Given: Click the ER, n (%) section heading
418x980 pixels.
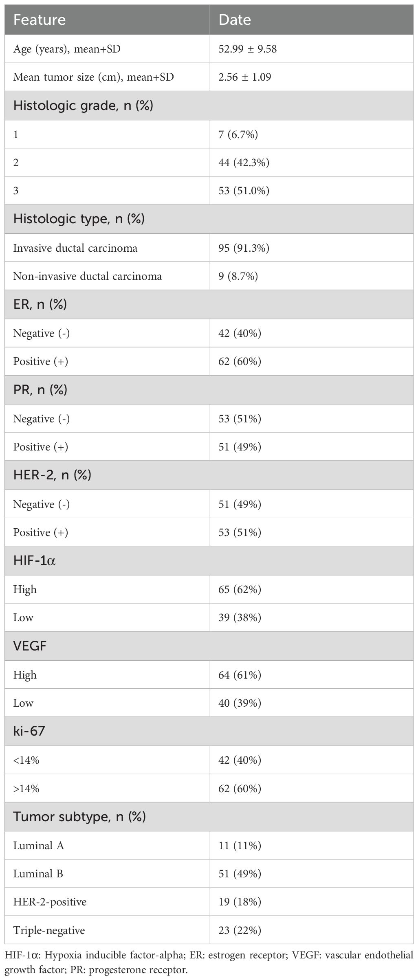Looking at the screenshot, I should [x=40, y=304].
